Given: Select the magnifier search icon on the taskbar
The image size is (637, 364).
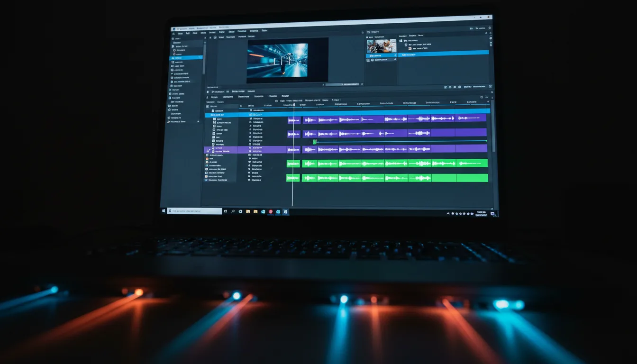Looking at the screenshot, I should pyautogui.click(x=233, y=211).
